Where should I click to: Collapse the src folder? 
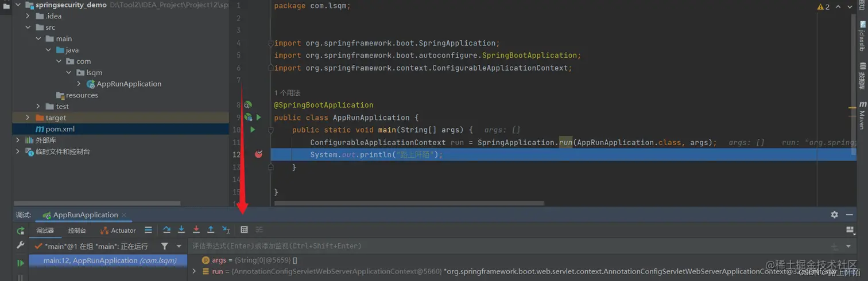pos(28,27)
